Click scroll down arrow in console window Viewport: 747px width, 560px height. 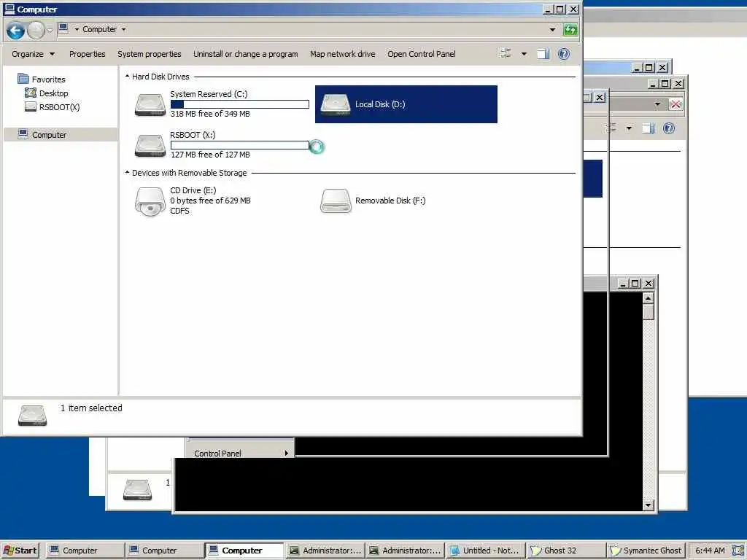648,505
